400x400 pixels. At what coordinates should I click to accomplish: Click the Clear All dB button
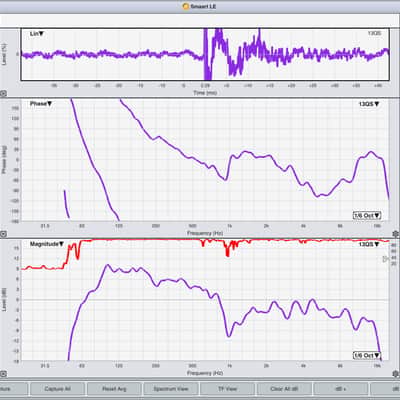[284, 389]
